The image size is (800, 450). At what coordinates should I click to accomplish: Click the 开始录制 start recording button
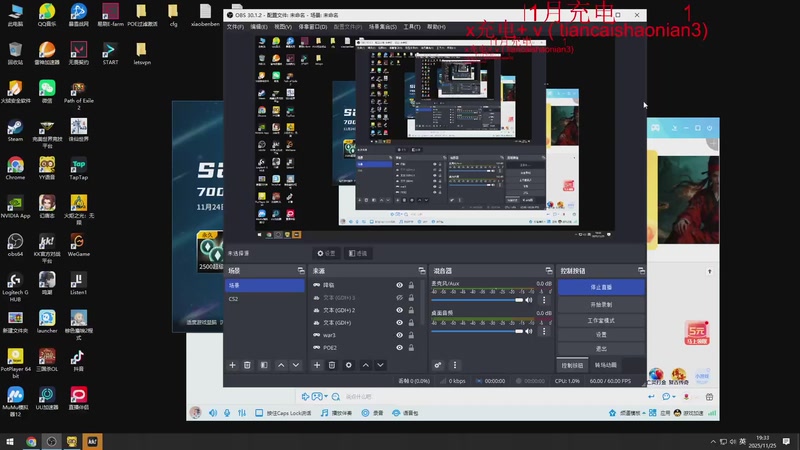601,305
